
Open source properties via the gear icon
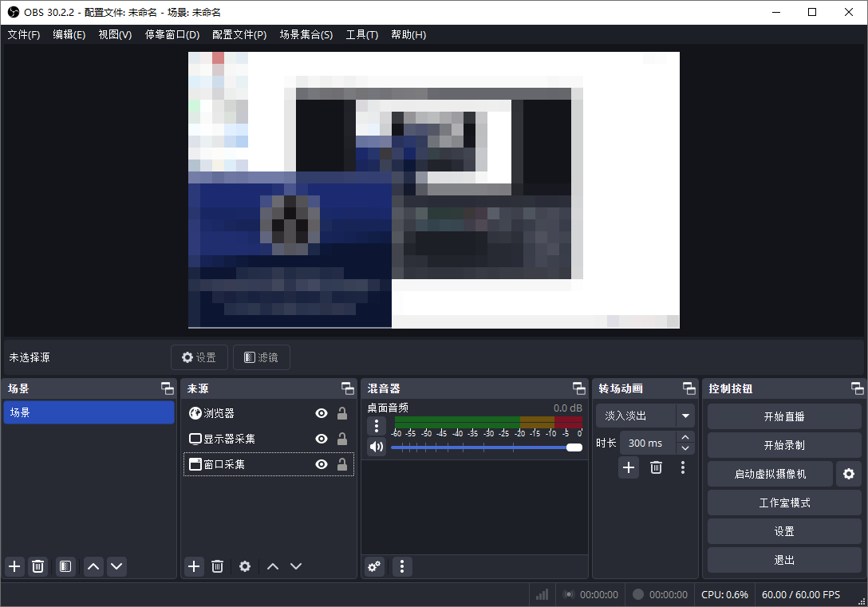(x=245, y=566)
